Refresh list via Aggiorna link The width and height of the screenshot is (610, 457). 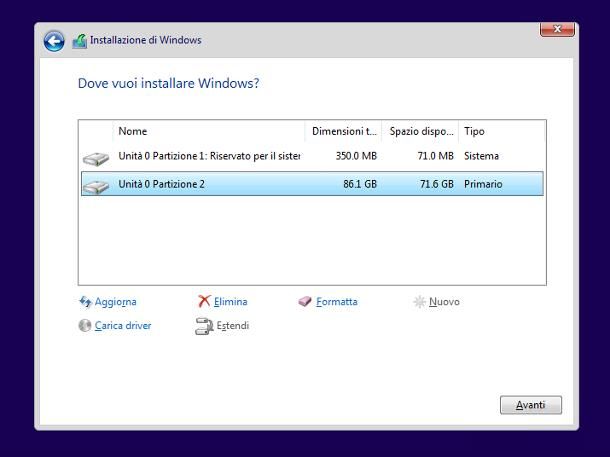116,302
